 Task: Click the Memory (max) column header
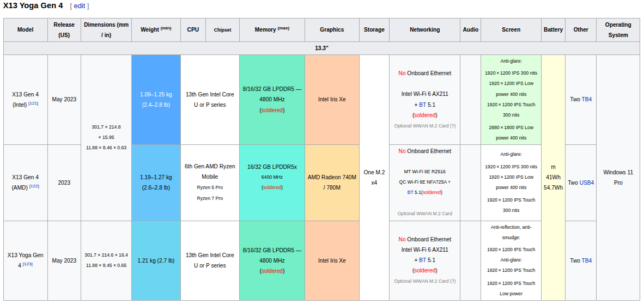tap(272, 29)
